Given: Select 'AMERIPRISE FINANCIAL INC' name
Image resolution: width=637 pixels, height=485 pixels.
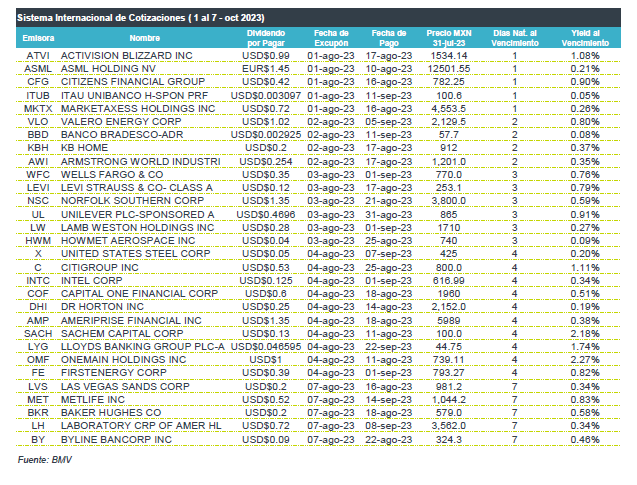Looking at the screenshot, I should point(131,321).
